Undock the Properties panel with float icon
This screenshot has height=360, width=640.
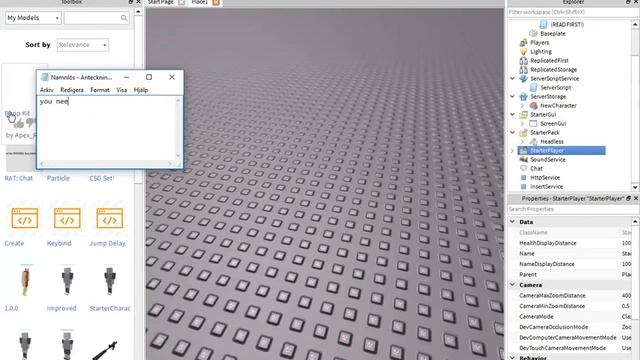tap(628, 198)
